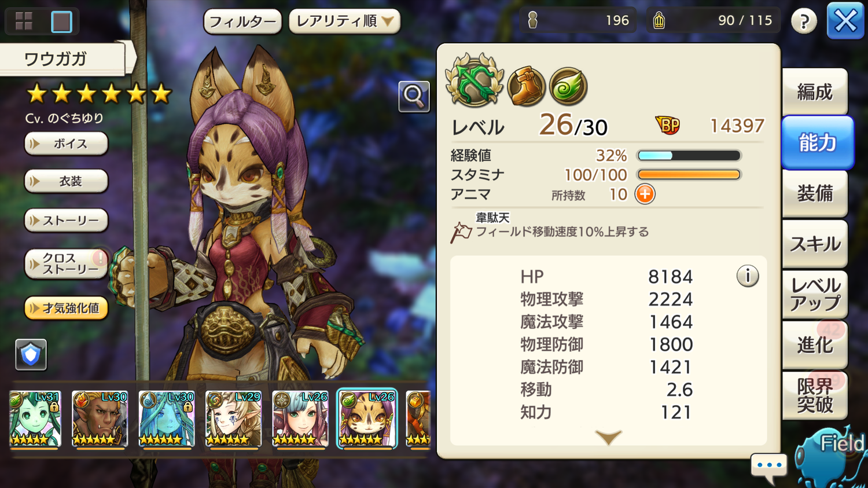Click the フィルター button
Screen dimensions: 868x488
[242, 21]
